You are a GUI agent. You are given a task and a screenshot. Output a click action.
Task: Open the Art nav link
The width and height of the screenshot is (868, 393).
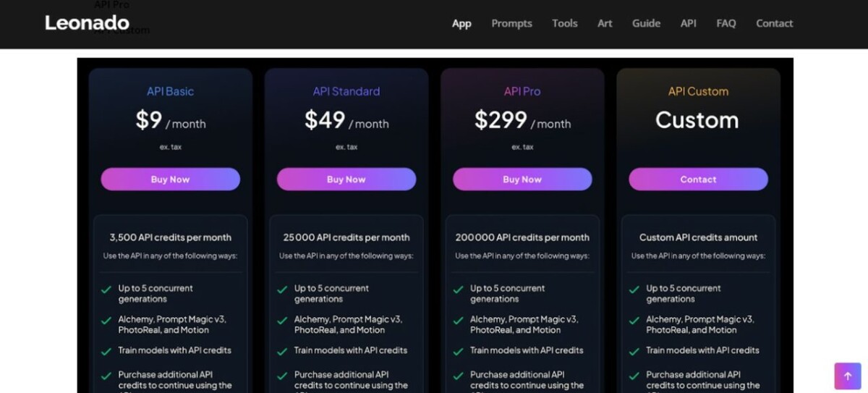[605, 23]
